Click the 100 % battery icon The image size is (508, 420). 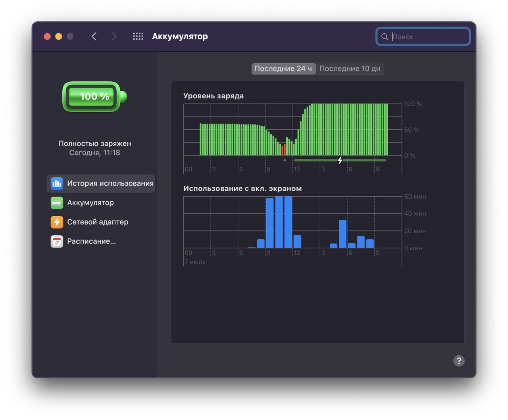click(x=94, y=96)
